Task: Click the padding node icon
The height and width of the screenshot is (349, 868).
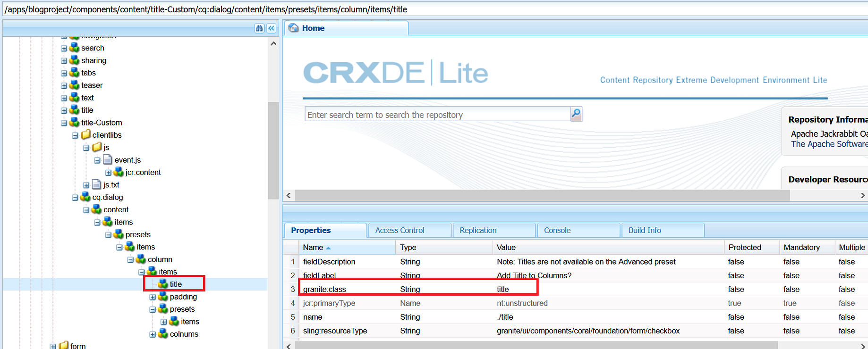Action: pyautogui.click(x=163, y=296)
